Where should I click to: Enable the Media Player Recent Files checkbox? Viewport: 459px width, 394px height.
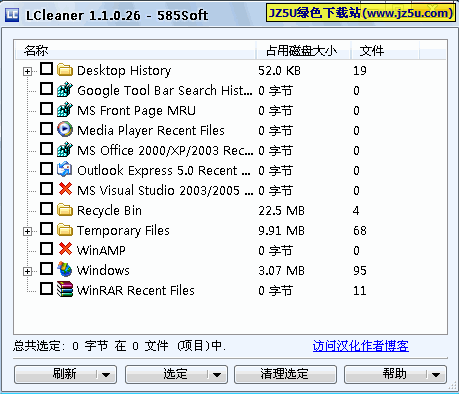(x=46, y=129)
